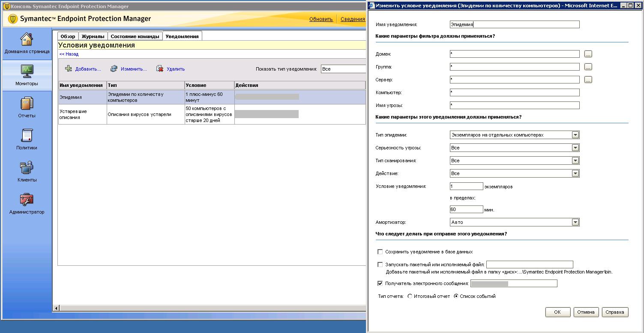
Task: Click OK in the notification dialog
Action: (x=557, y=312)
